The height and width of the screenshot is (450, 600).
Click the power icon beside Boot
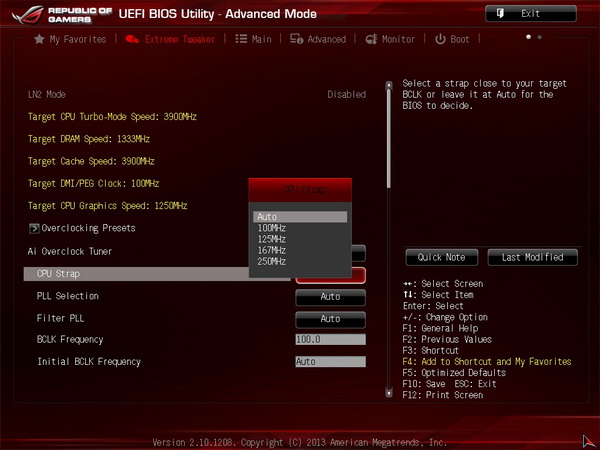(x=440, y=39)
